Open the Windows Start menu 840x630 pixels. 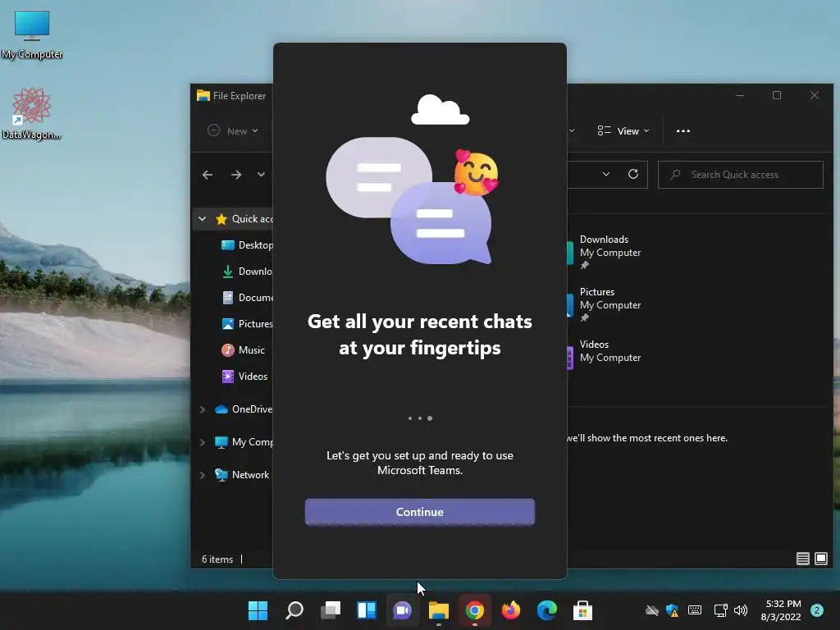pos(258,610)
